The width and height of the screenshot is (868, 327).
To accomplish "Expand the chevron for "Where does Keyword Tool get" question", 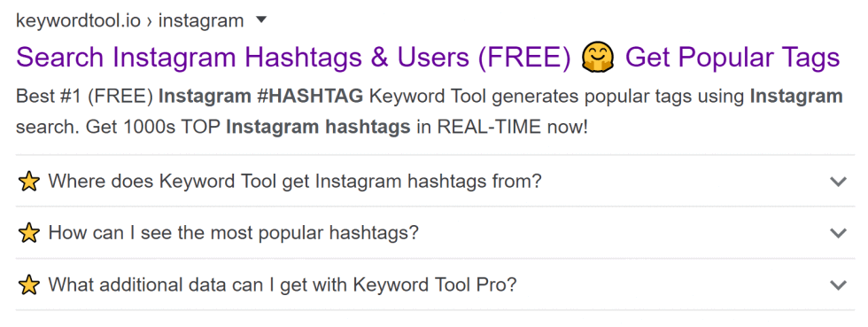I will (x=839, y=182).
